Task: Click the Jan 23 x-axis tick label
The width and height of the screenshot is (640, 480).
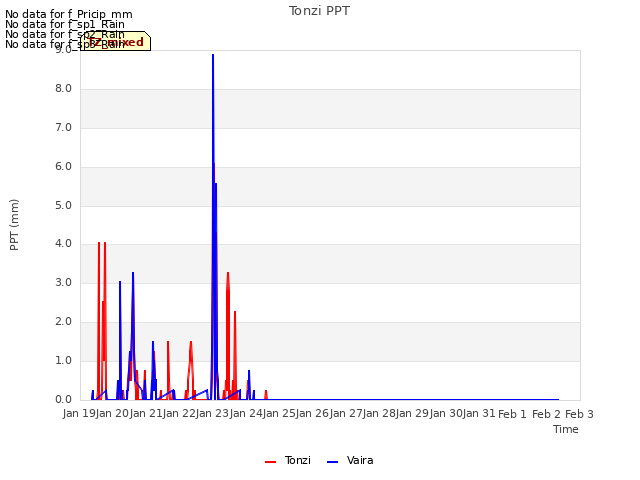Action: (212, 414)
